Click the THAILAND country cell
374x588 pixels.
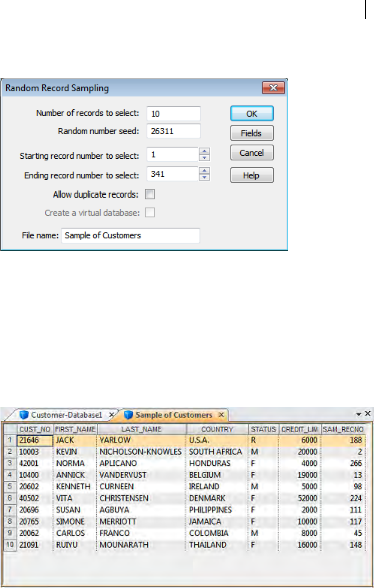[217, 545]
